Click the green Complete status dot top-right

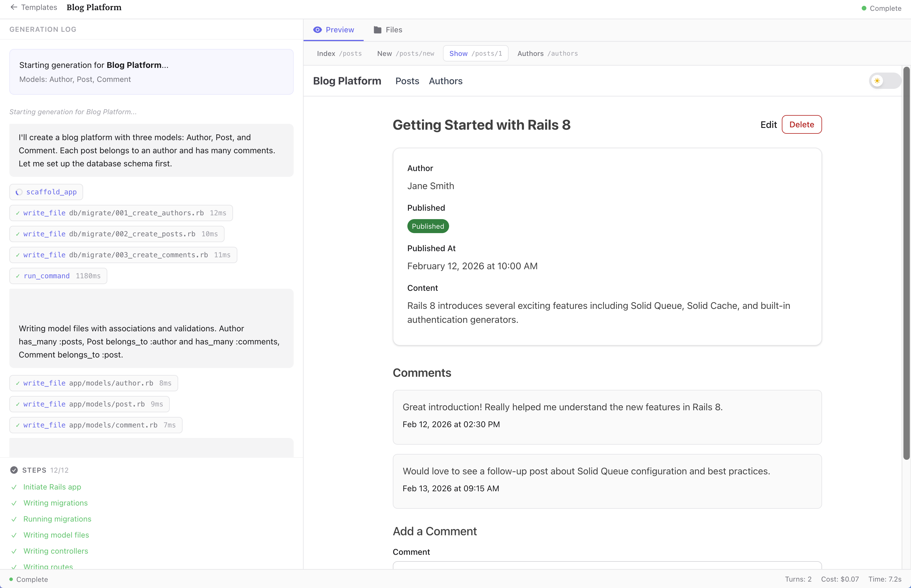click(x=864, y=8)
